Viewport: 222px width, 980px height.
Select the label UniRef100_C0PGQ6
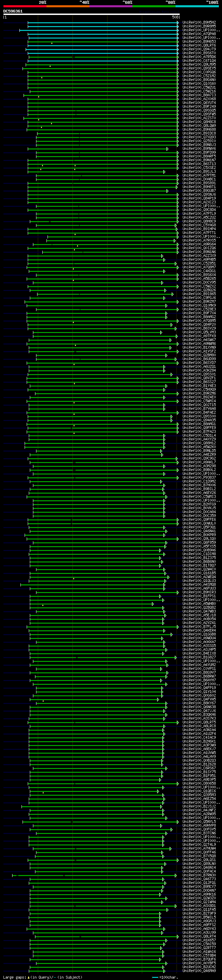pyautogui.click(x=199, y=72)
